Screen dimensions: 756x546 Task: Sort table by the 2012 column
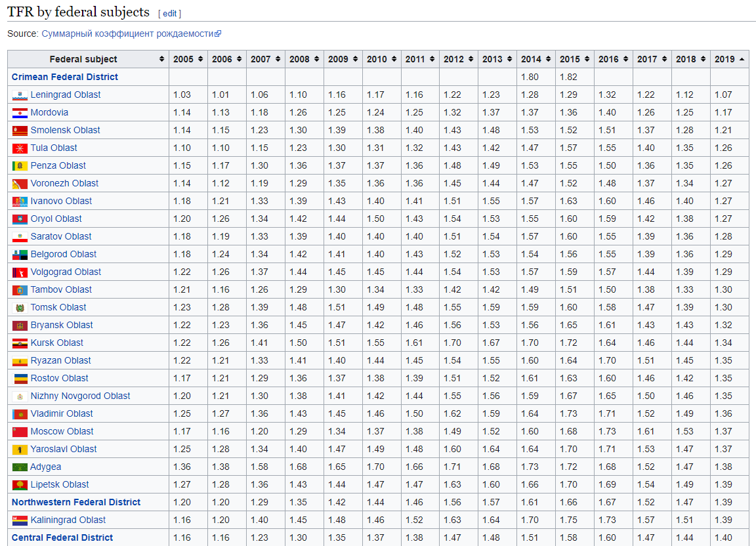click(459, 59)
